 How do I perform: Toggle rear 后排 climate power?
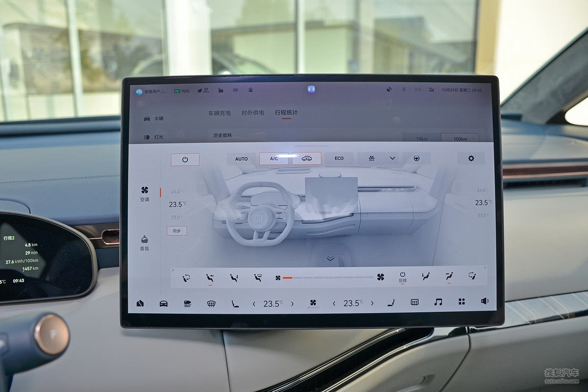tap(402, 277)
